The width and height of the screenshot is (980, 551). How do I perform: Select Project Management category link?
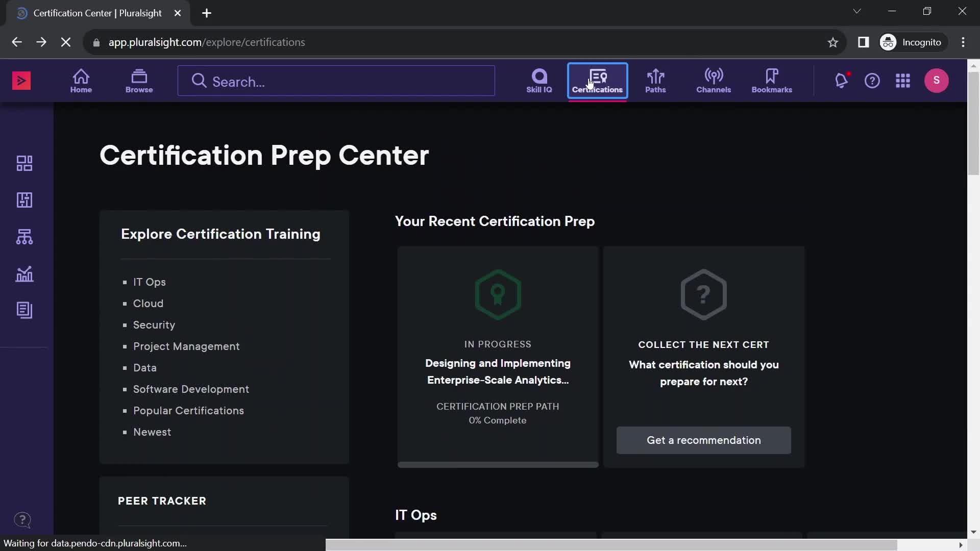point(186,346)
